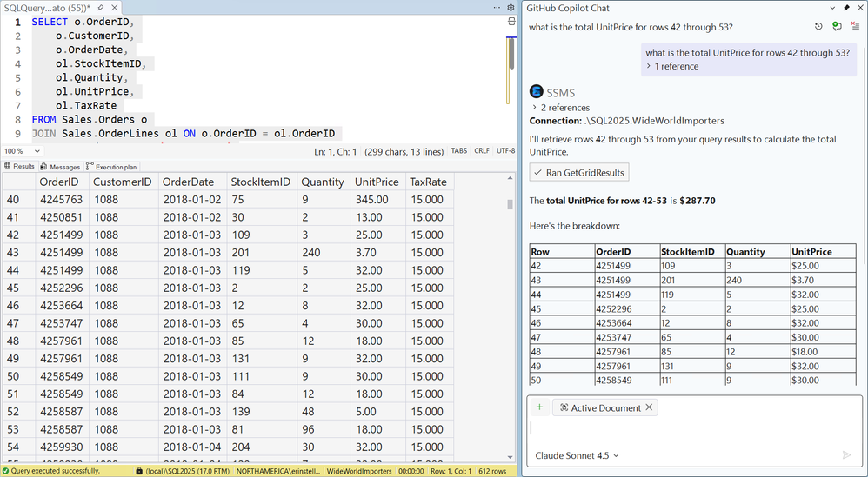The image size is (868, 477).
Task: Click the 'Ln: 1, Ch: 1' position indicator
Action: tap(336, 151)
